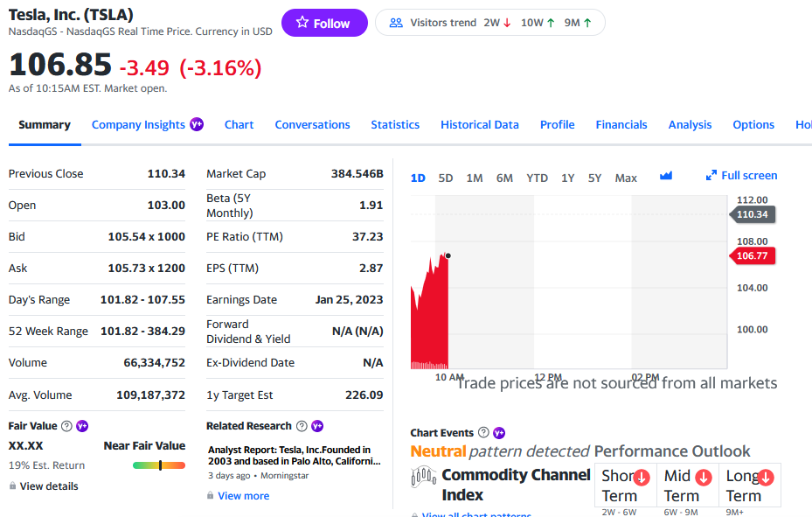
Task: Click the red 106.77 current price label
Action: (x=752, y=256)
